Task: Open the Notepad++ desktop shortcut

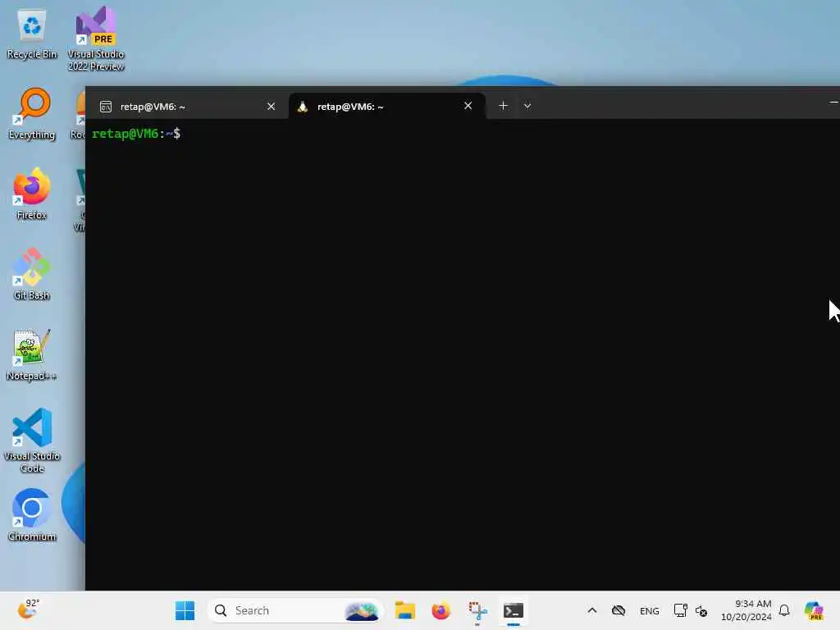Action: click(x=32, y=354)
